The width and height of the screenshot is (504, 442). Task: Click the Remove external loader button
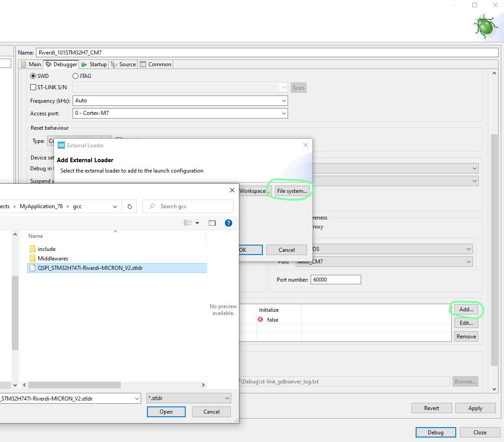[x=466, y=336]
